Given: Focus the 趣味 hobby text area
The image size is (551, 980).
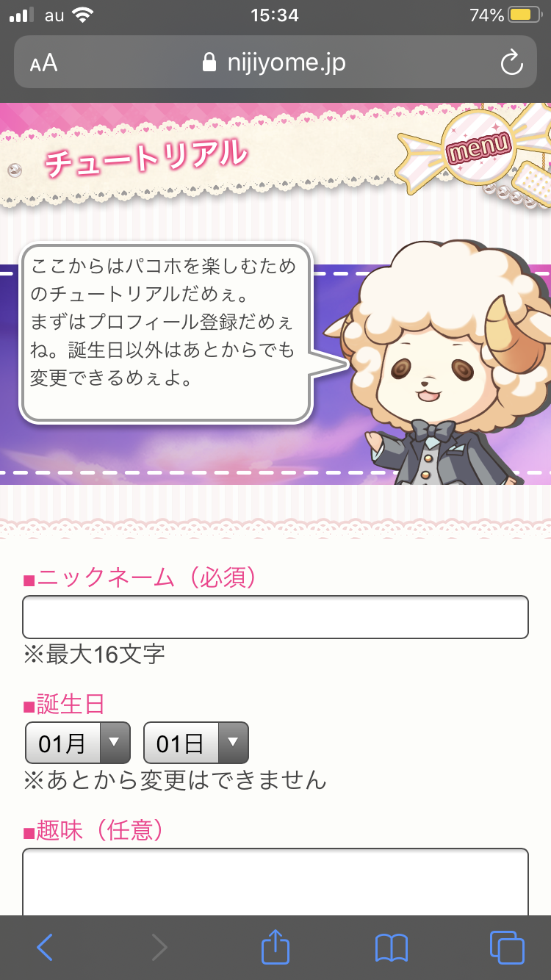Looking at the screenshot, I should pos(275,882).
